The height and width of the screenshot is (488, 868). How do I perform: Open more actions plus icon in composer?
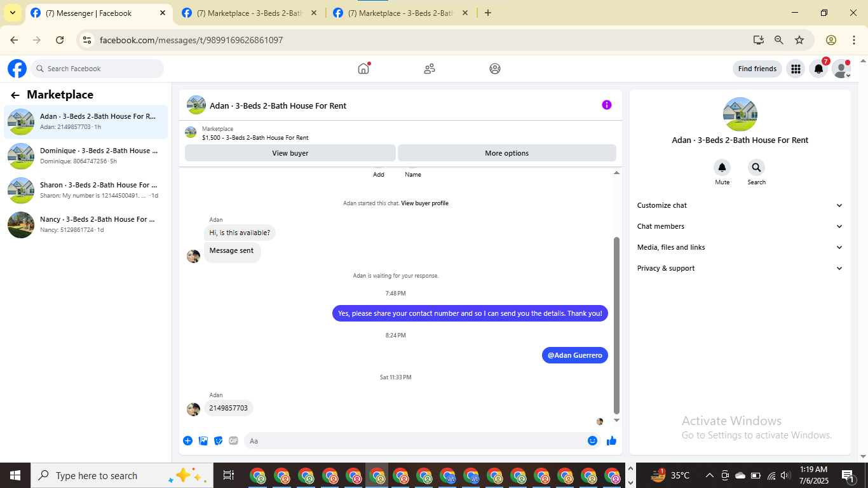(188, 440)
